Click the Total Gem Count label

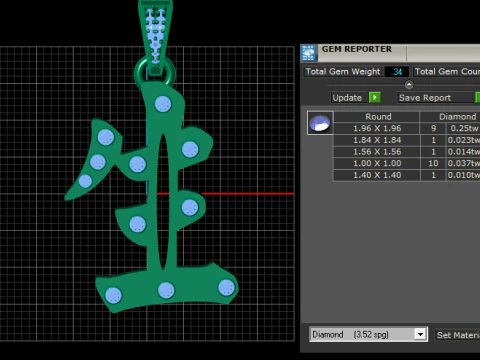coord(447,71)
